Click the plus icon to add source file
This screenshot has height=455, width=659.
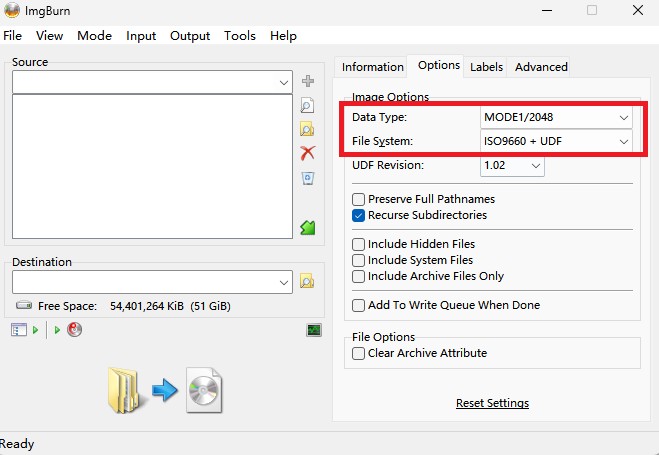tap(308, 81)
